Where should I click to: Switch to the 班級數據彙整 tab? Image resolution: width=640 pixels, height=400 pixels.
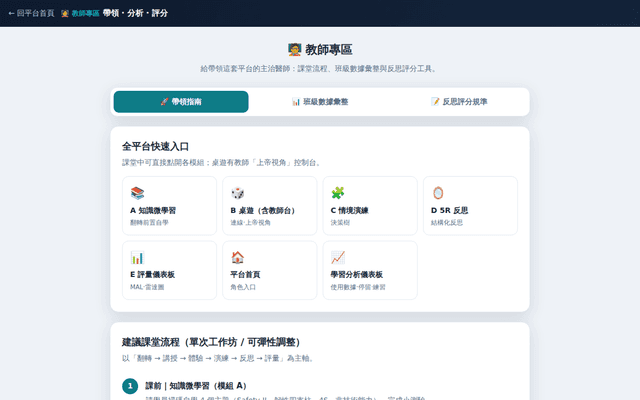click(320, 102)
